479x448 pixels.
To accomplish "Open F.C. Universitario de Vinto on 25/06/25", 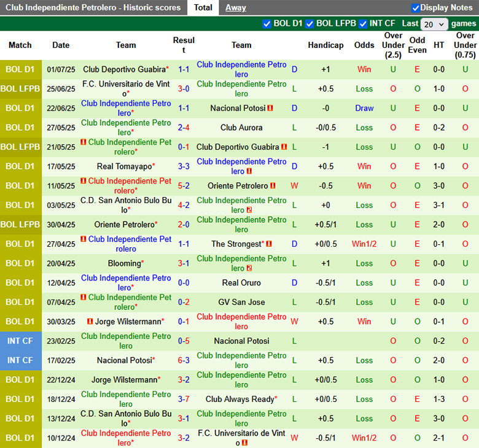I will [x=126, y=88].
